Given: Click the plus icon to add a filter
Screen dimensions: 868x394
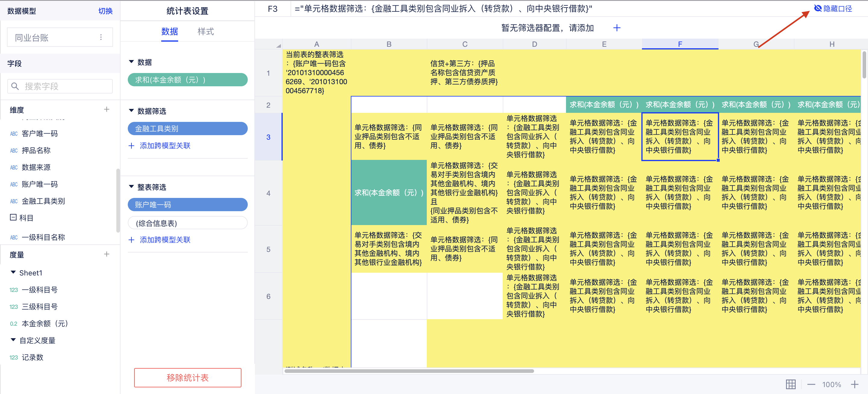Looking at the screenshot, I should (617, 28).
